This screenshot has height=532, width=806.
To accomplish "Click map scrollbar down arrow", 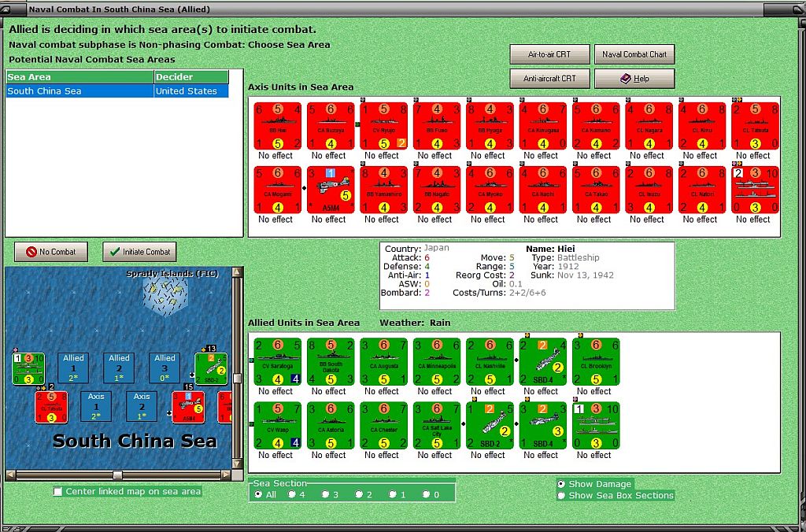I will click(x=237, y=463).
